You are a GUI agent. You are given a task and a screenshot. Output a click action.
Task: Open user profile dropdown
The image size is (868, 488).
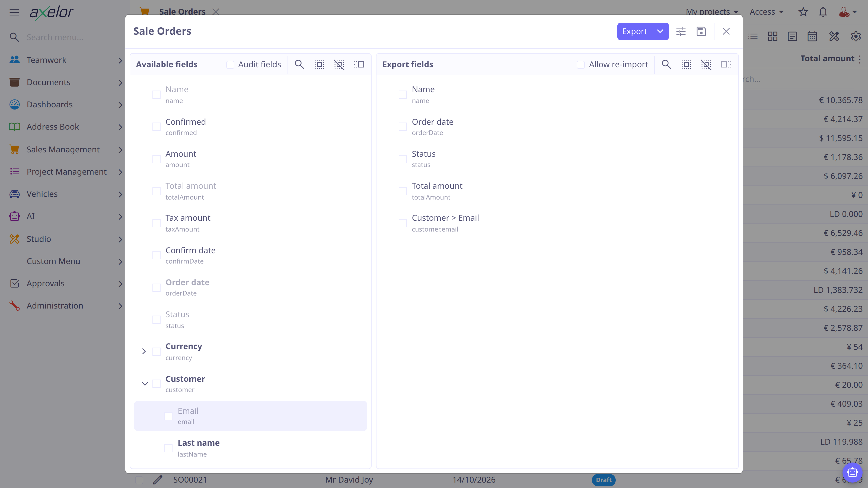click(x=848, y=12)
